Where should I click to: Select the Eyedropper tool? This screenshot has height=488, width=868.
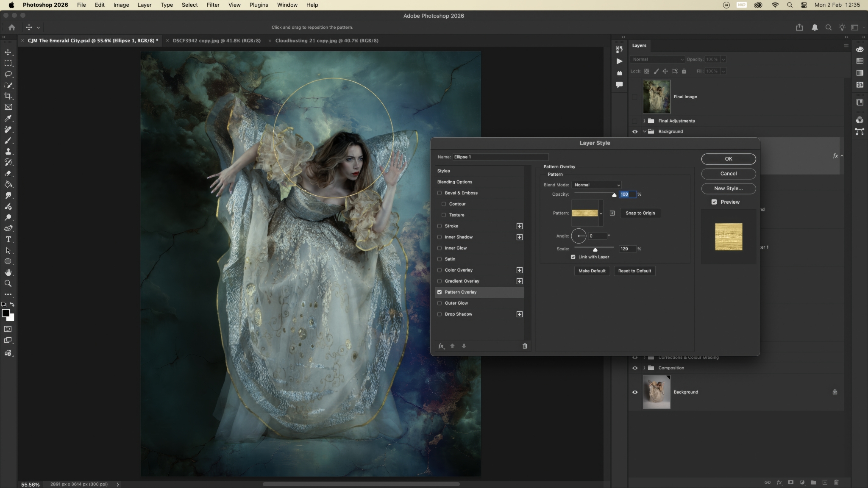click(x=8, y=118)
